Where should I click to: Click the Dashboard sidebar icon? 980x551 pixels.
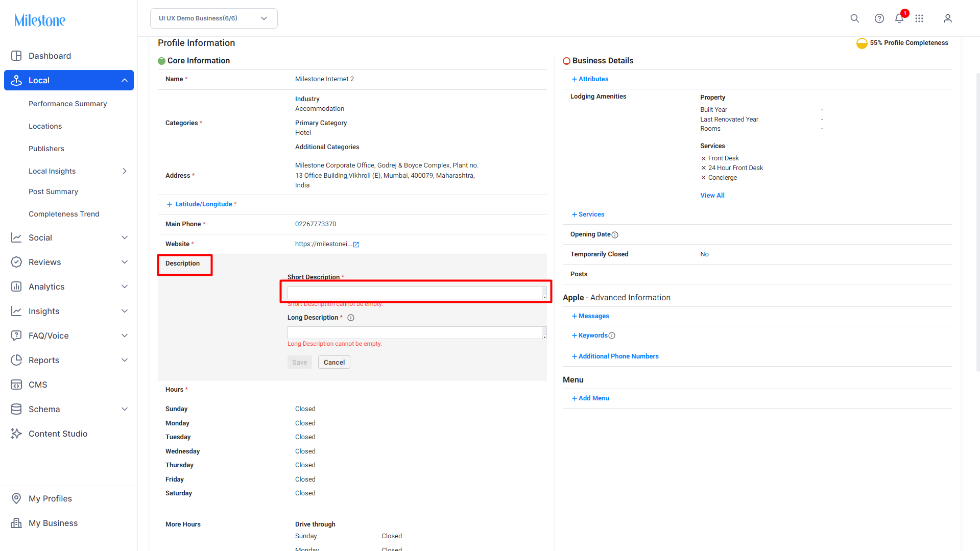click(x=16, y=56)
